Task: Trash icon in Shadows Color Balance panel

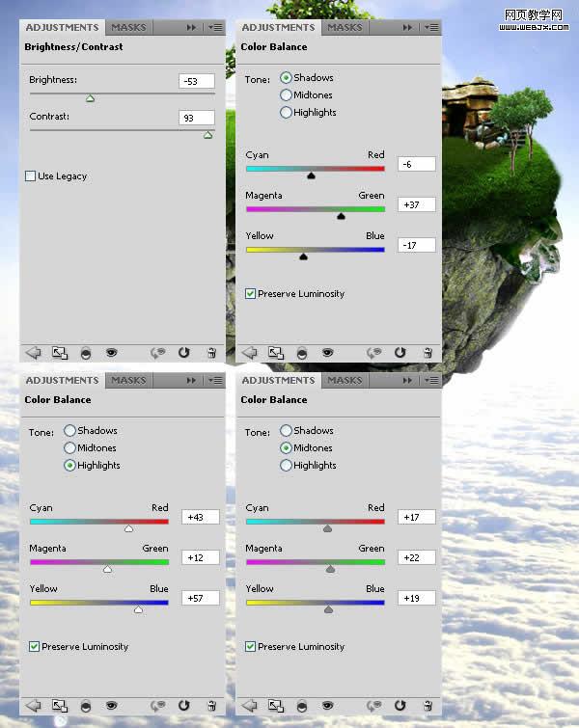Action: point(427,353)
